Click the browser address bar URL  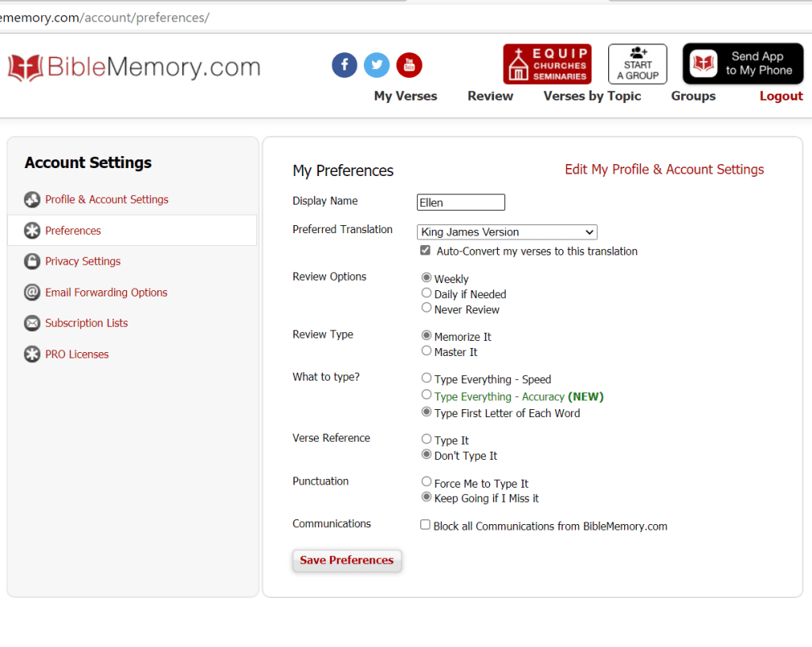(x=105, y=17)
